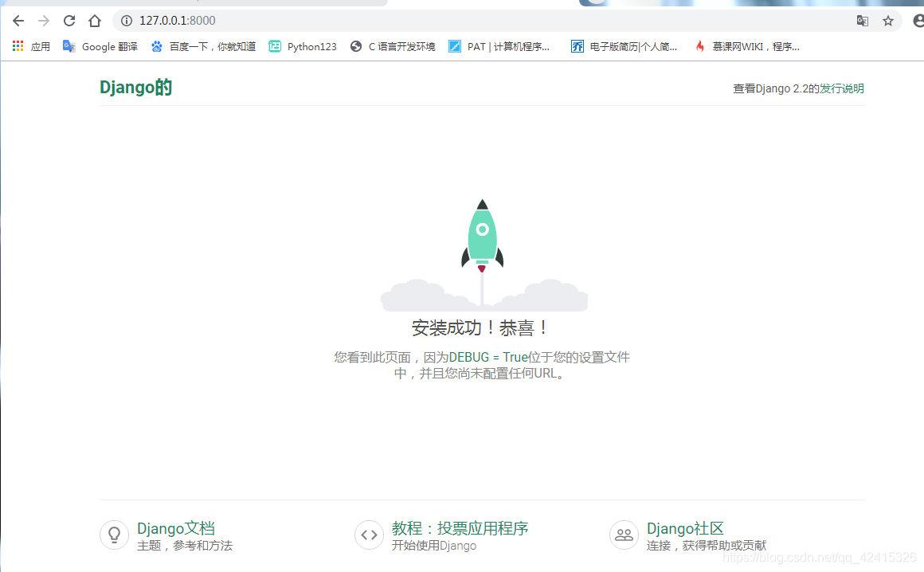Click the browser forward arrow

44,22
